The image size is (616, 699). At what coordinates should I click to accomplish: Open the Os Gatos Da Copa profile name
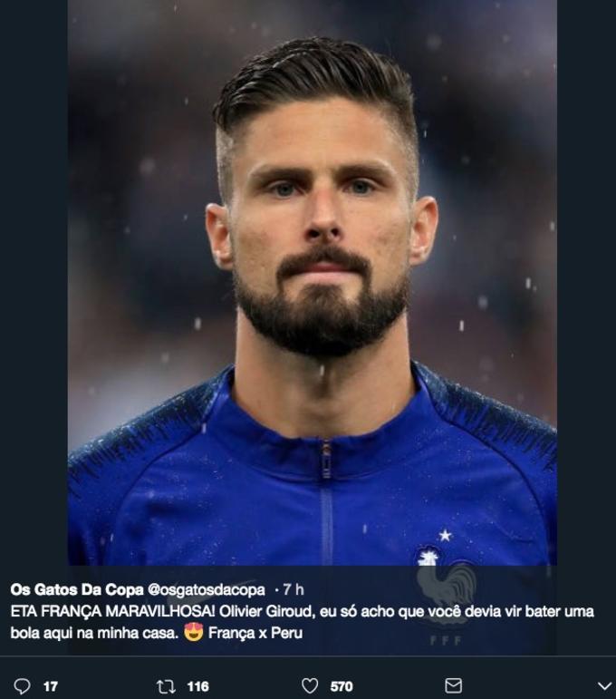coord(76,589)
